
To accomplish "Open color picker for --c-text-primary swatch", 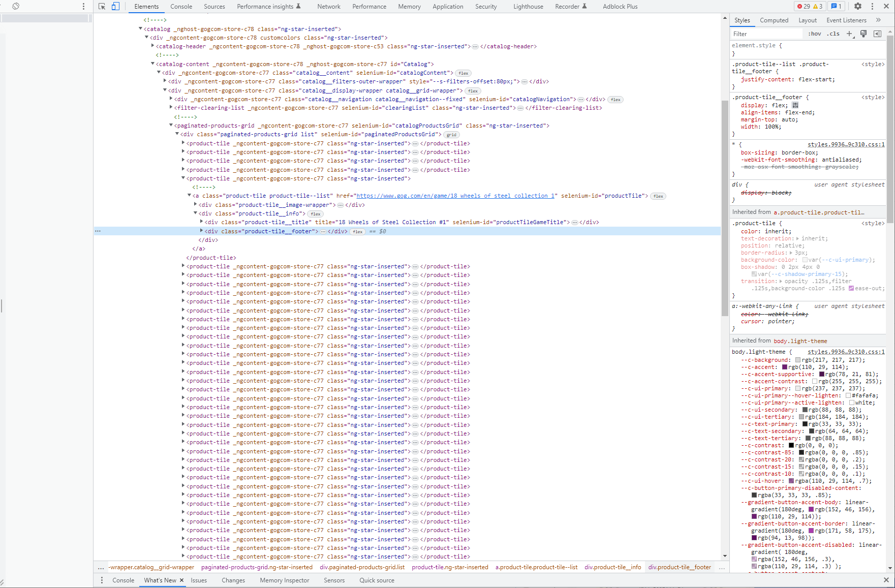I will (805, 424).
